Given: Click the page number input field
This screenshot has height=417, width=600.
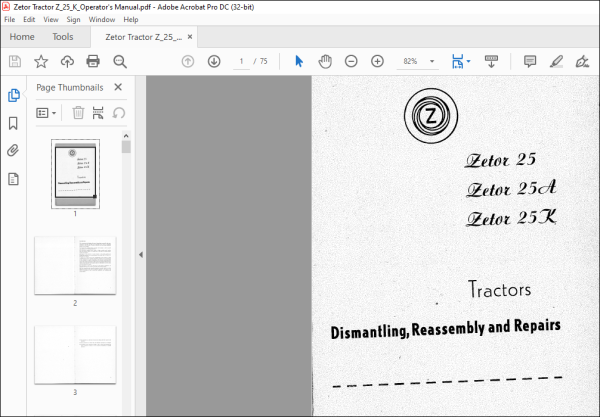Looking at the screenshot, I should (241, 61).
